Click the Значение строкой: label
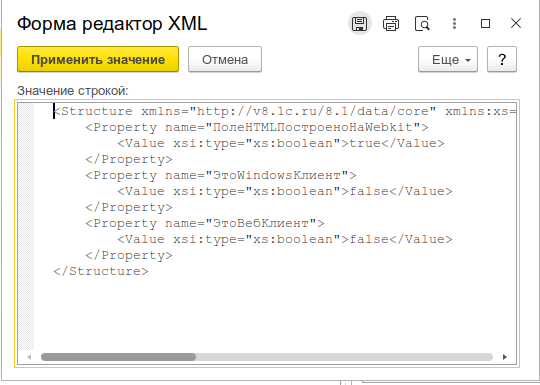Image resolution: width=540 pixels, height=385 pixels. pos(73,91)
